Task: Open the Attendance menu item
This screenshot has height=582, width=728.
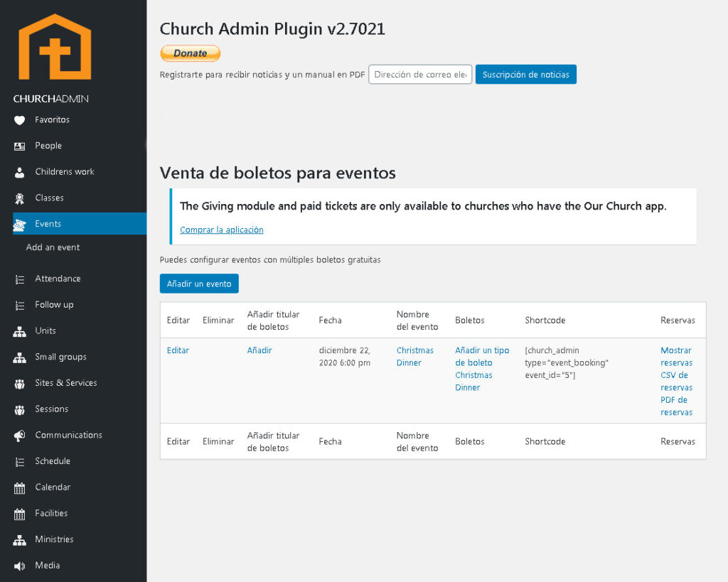Action: tap(58, 279)
